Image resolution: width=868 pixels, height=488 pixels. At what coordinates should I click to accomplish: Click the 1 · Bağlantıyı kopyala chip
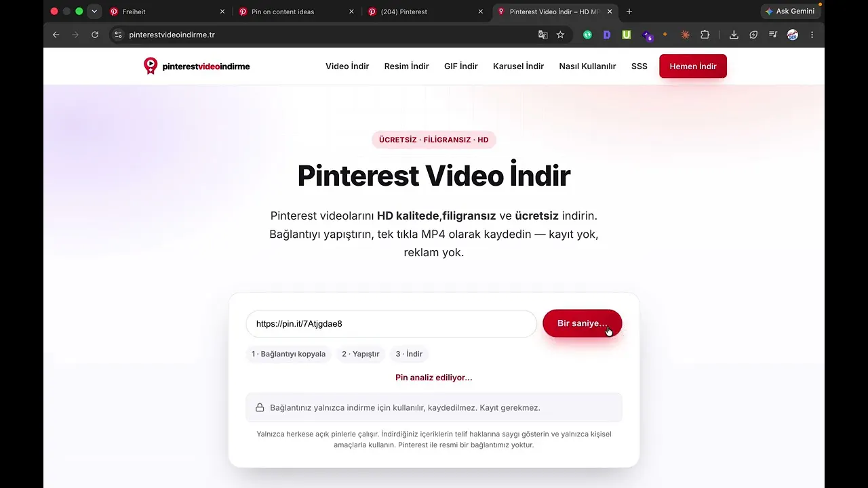tap(288, 354)
